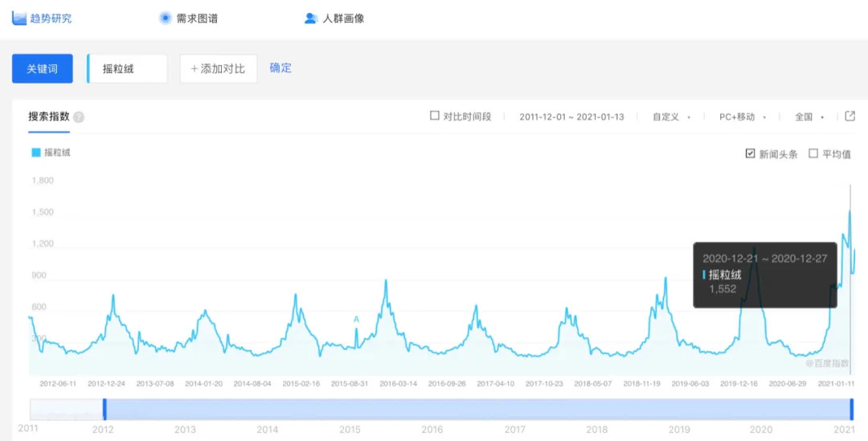The image size is (868, 441).
Task: Click the 2015 year label under slider
Action: [x=350, y=430]
